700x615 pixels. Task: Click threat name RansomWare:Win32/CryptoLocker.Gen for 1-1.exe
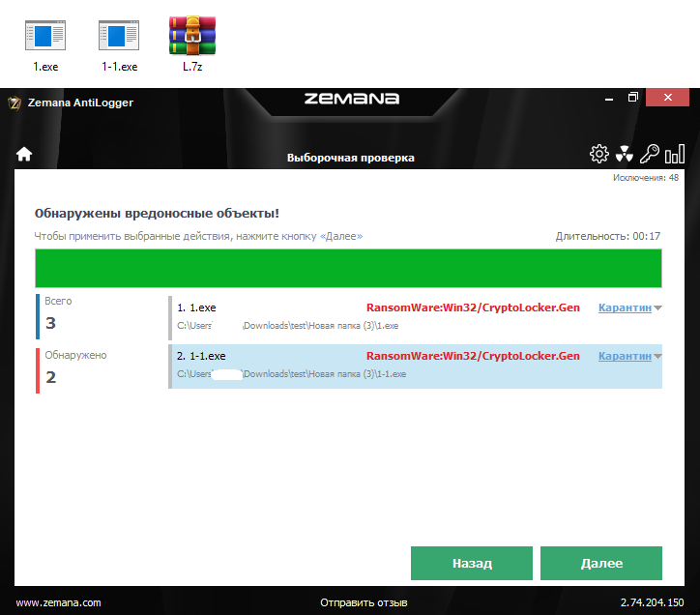coord(473,356)
